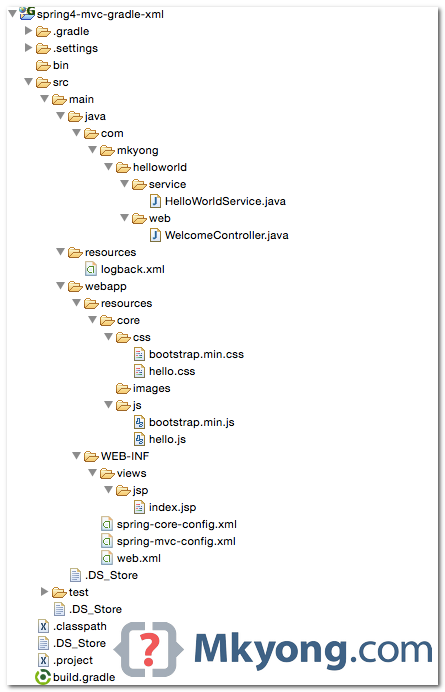Select the .DS_Store file below test

[95, 609]
